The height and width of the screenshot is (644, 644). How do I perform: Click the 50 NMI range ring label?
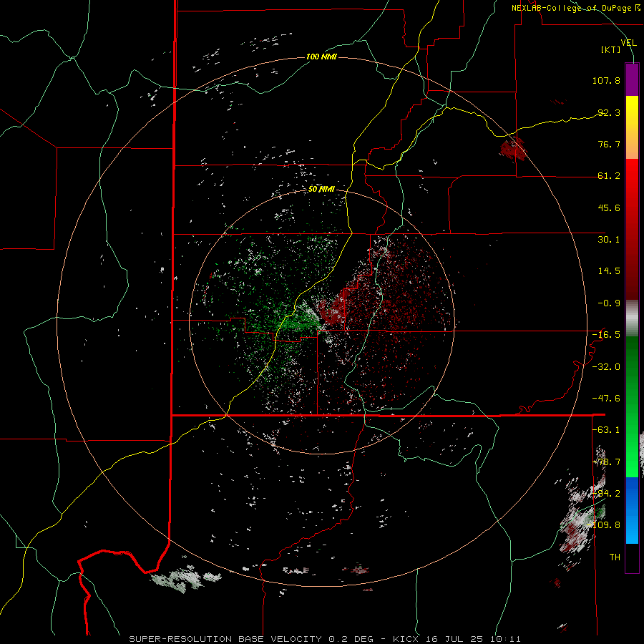tap(321, 189)
